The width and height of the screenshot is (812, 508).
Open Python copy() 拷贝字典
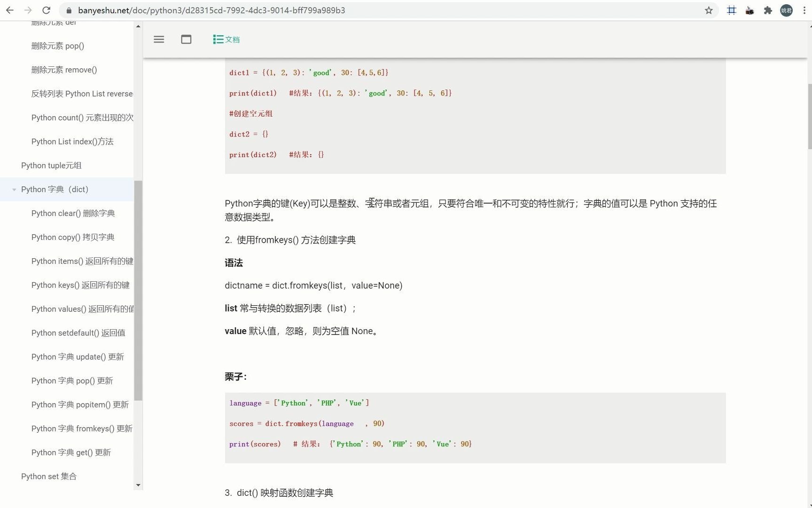[x=73, y=238]
